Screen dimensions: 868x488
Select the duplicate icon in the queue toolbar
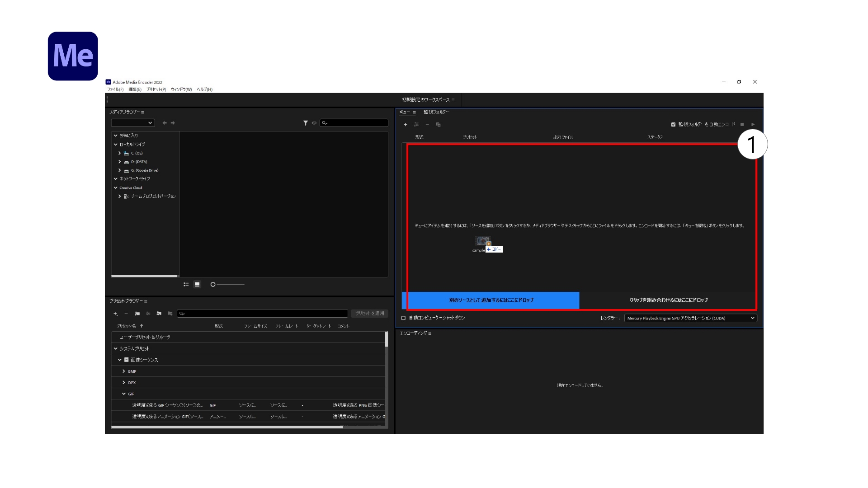[438, 125]
